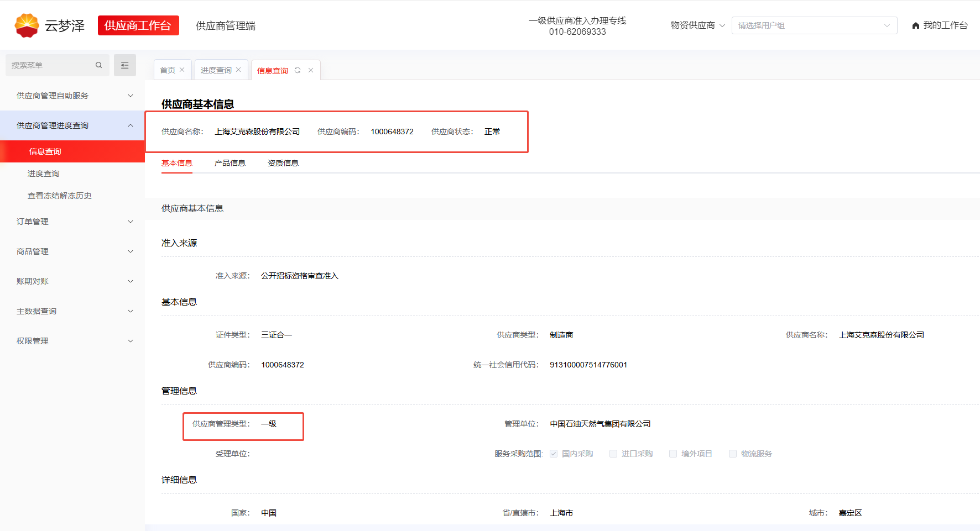
Task: Enable the 进口采购 checkbox
Action: [x=613, y=454]
